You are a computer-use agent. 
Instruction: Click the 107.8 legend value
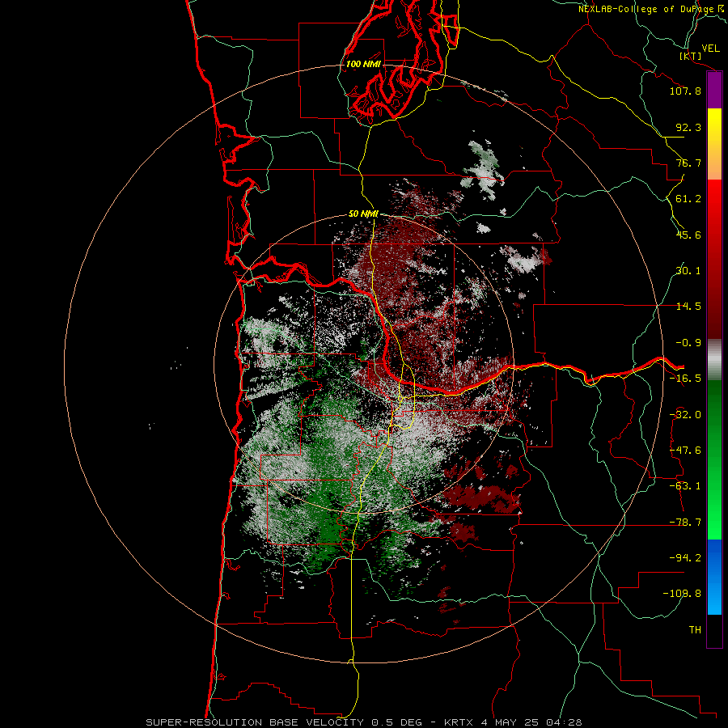685,91
